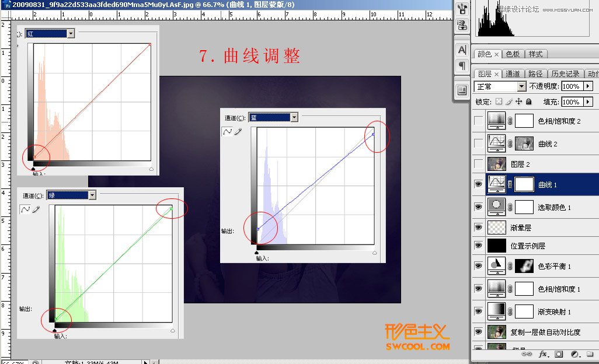Open the 蓝 channel dropdown in curves dialog

click(294, 117)
